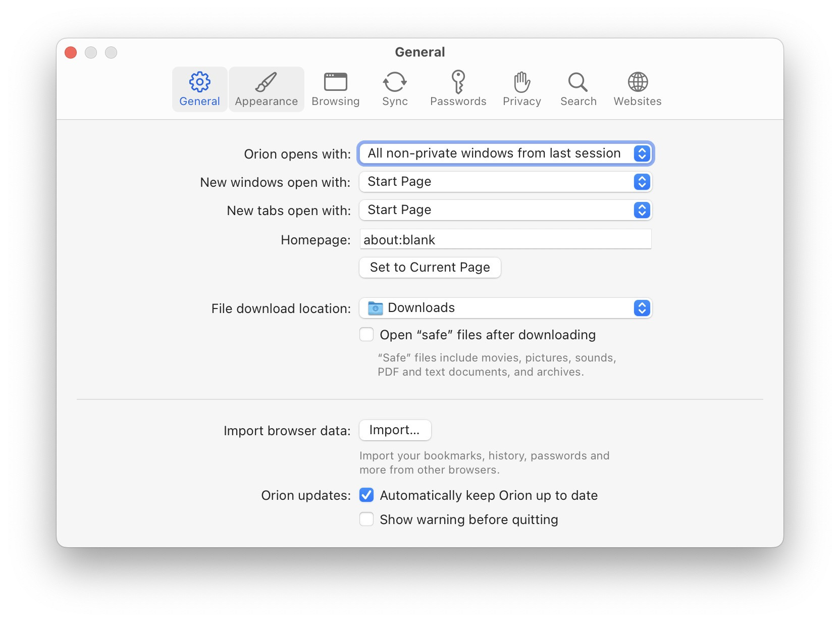Screen dimensions: 840x622
Task: Enable Open "safe" files after downloading
Action: pos(366,335)
